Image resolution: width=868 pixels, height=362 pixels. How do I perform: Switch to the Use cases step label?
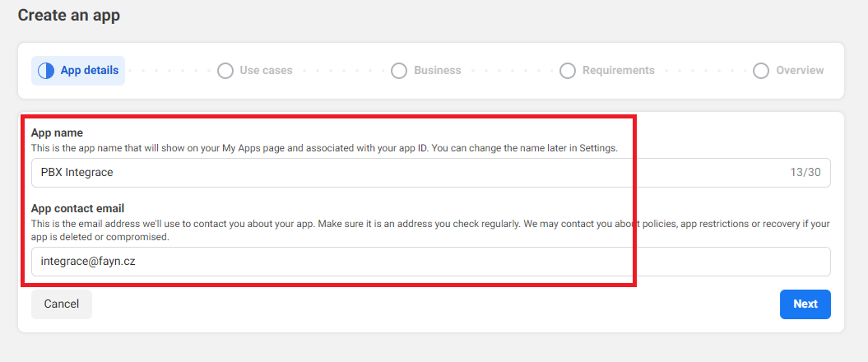click(266, 71)
